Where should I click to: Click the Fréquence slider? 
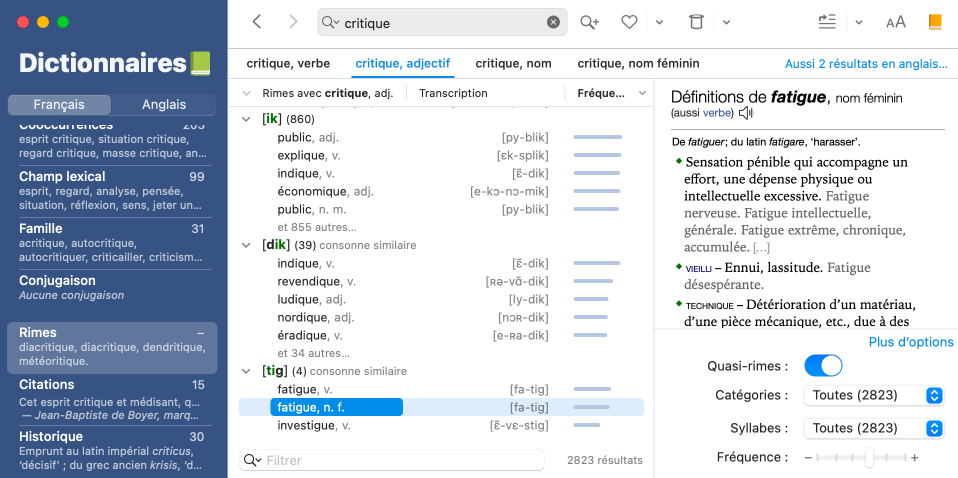click(861, 458)
